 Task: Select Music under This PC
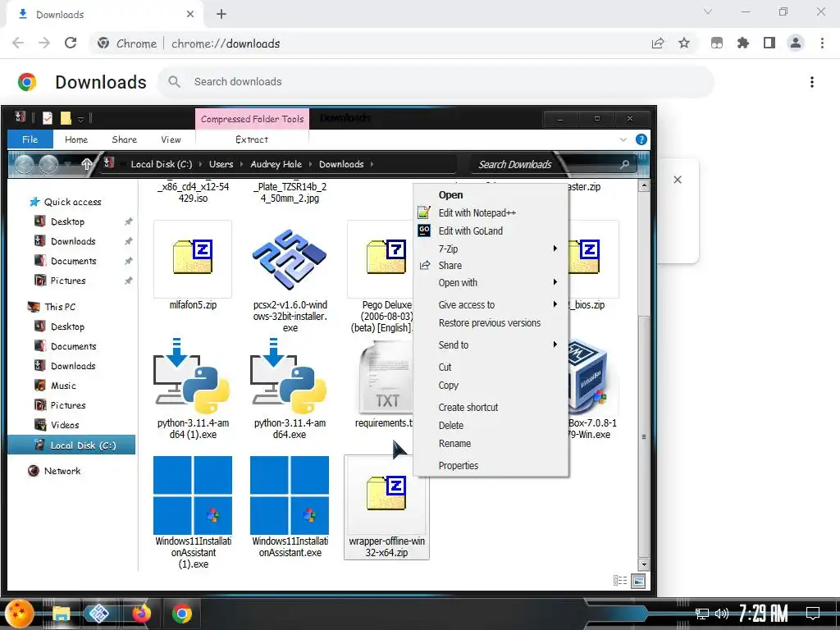click(x=63, y=386)
